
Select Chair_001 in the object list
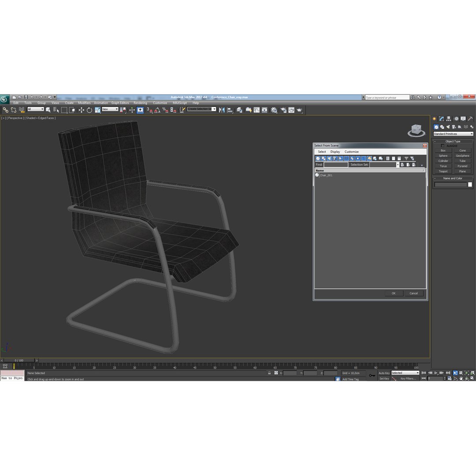coord(326,175)
